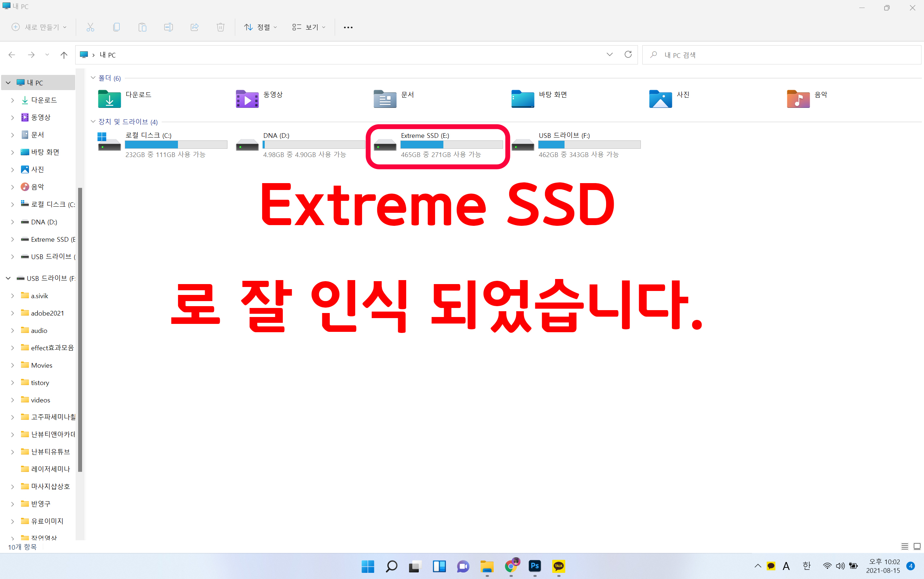Expand Extreme SSD in navigation tree
The width and height of the screenshot is (924, 579).
[x=13, y=239]
